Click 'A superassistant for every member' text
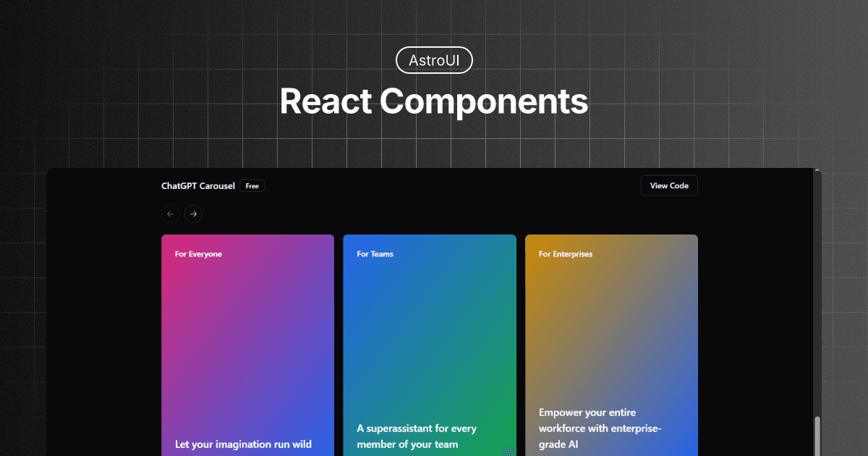The width and height of the screenshot is (868, 456). pos(417,436)
